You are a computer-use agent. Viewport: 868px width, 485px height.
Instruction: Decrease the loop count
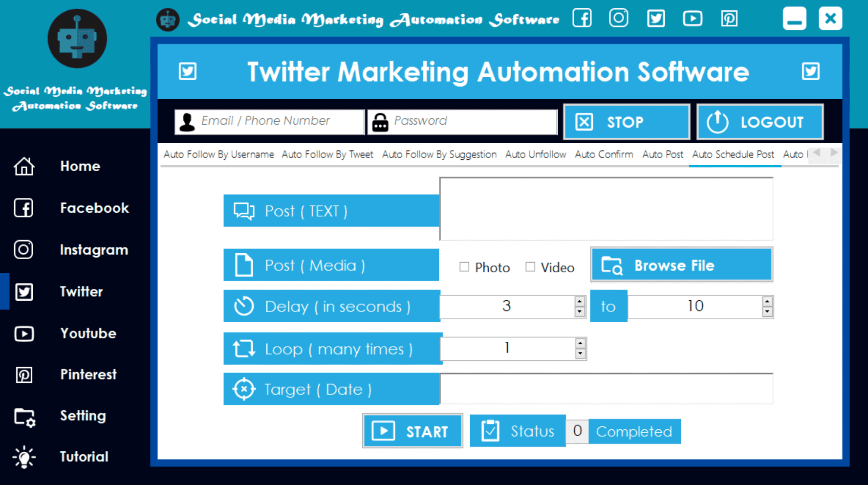(580, 353)
